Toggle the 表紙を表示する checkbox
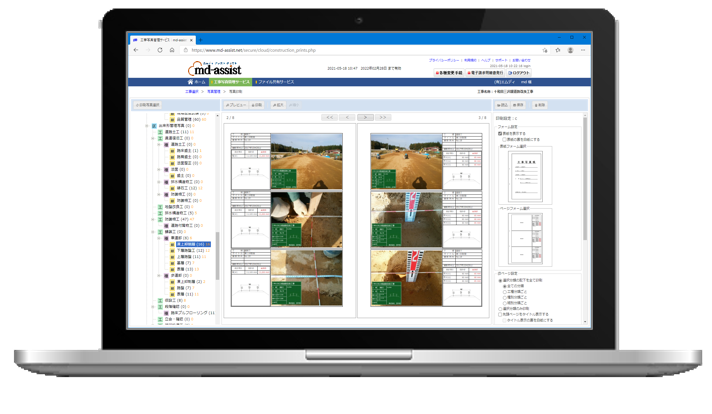Screen dimensions: 712x414 click(x=500, y=133)
